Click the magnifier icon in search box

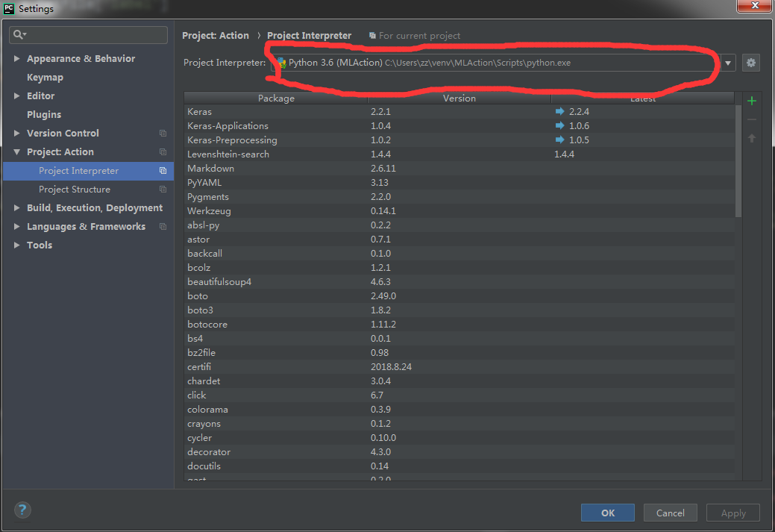pyautogui.click(x=16, y=34)
